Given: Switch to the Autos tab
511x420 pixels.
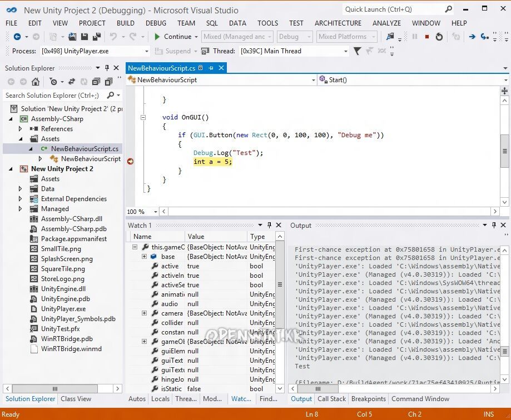Looking at the screenshot, I should click(137, 399).
